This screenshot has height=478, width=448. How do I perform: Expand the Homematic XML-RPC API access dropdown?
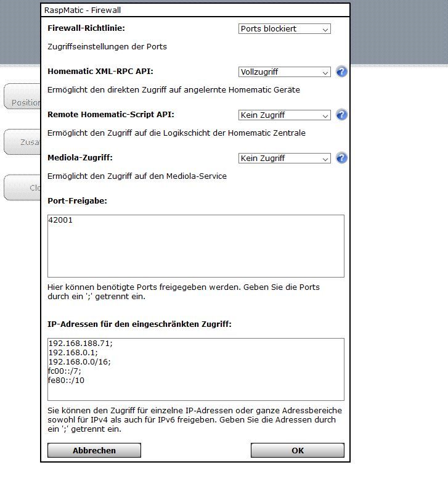tap(285, 72)
